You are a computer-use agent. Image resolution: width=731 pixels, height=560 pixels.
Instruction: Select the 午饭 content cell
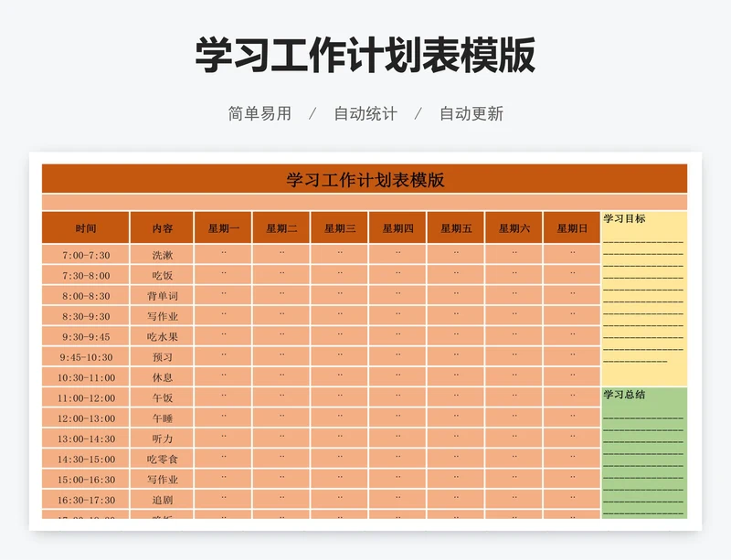[x=162, y=398]
